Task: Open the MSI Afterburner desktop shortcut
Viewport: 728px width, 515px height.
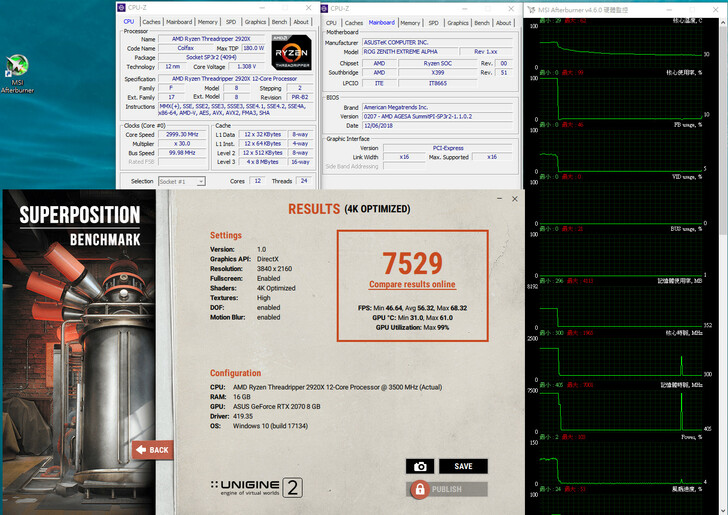Action: [x=16, y=70]
